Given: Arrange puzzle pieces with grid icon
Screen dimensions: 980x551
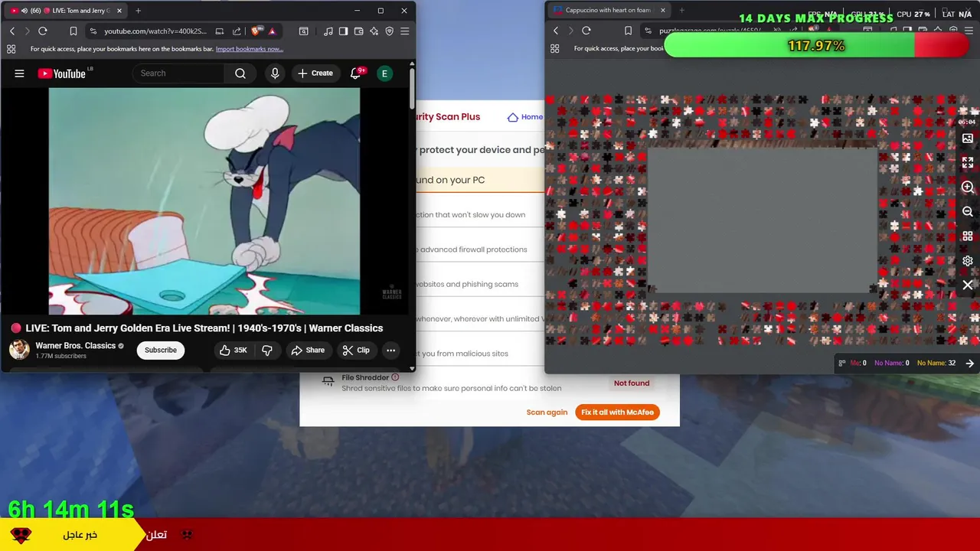Looking at the screenshot, I should click(x=968, y=236).
